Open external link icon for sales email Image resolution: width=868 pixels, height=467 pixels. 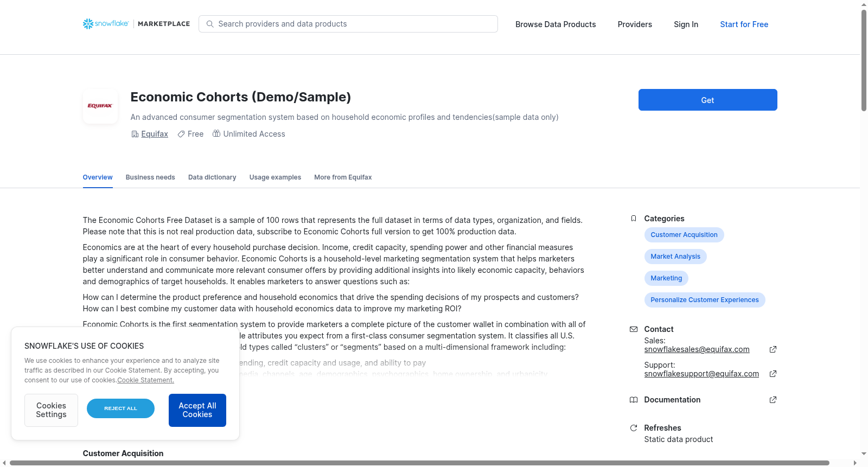click(773, 349)
